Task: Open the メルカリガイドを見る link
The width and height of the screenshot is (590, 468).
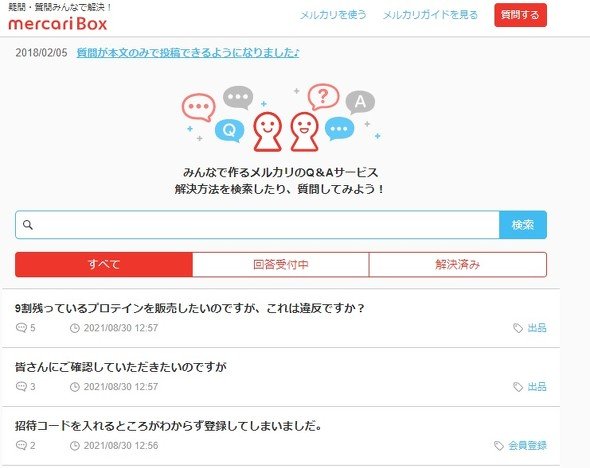Action: 430,15
